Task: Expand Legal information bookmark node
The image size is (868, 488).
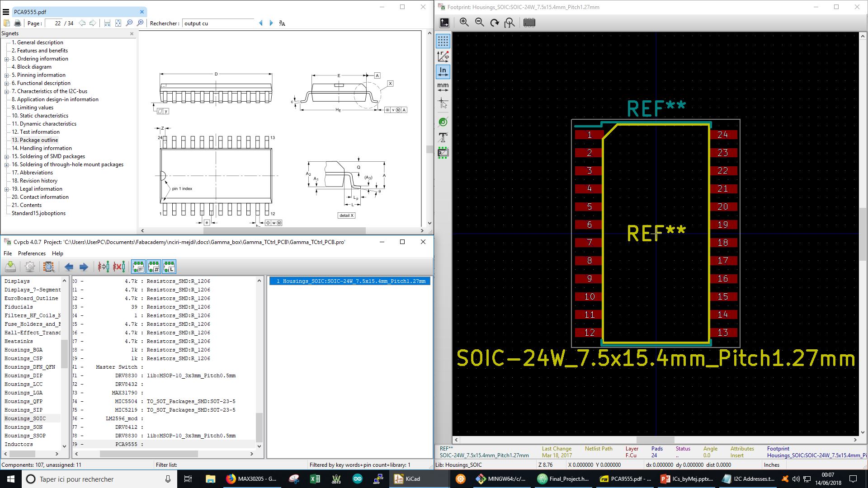Action: 7,189
